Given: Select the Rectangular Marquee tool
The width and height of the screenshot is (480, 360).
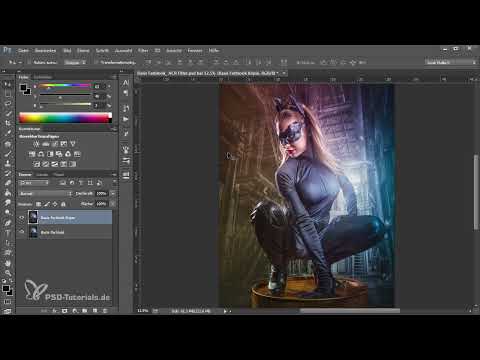Looking at the screenshot, I should click(7, 94).
